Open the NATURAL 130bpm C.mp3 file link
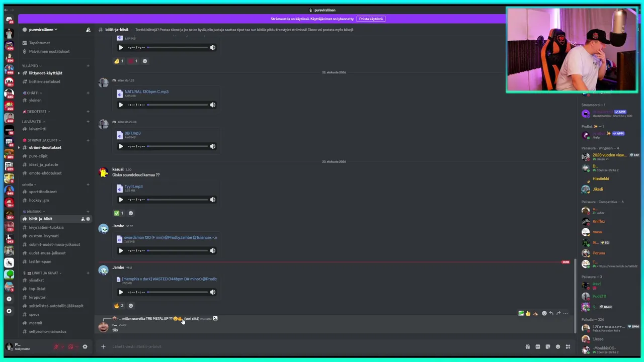Screen dimensions: 644x362 coord(146,92)
